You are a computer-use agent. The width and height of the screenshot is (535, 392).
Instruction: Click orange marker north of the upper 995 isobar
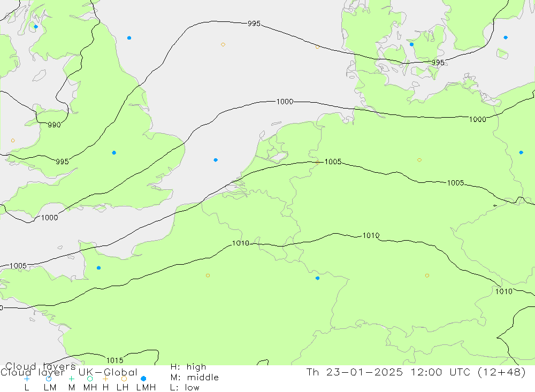tap(223, 45)
